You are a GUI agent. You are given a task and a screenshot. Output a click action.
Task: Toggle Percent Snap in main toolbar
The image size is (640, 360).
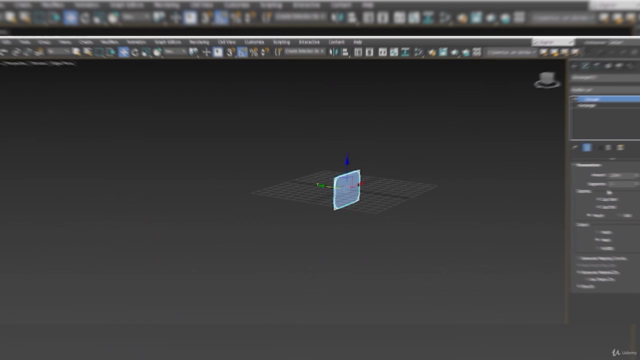pos(254,52)
